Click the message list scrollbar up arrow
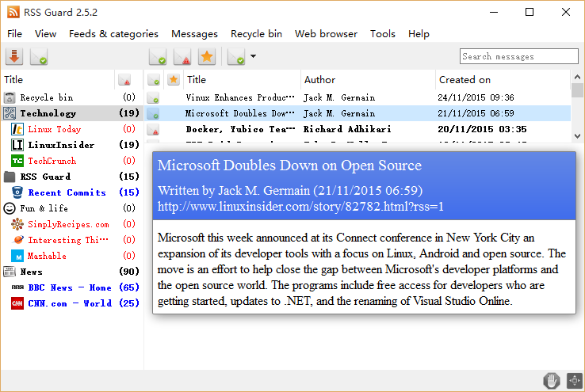585x392 pixels. click(576, 79)
